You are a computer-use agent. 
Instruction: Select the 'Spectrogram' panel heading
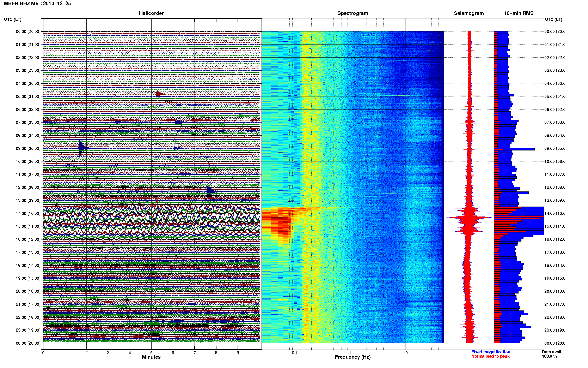coord(353,13)
